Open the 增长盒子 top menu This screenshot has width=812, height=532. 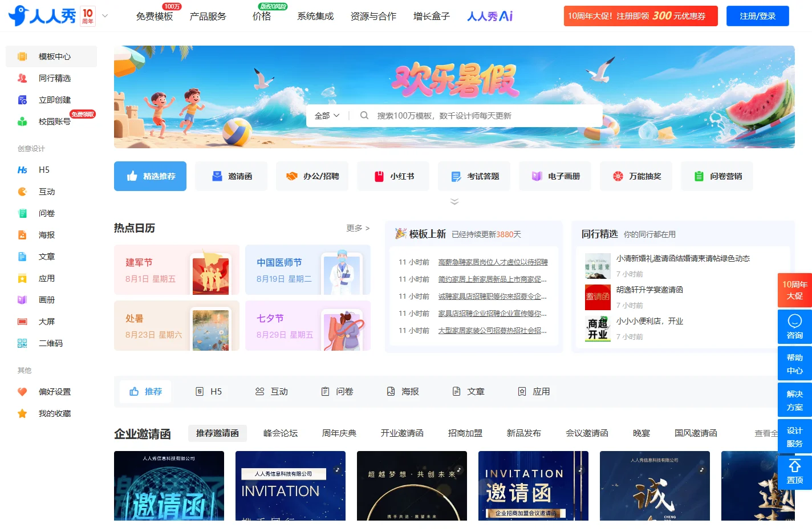tap(432, 16)
